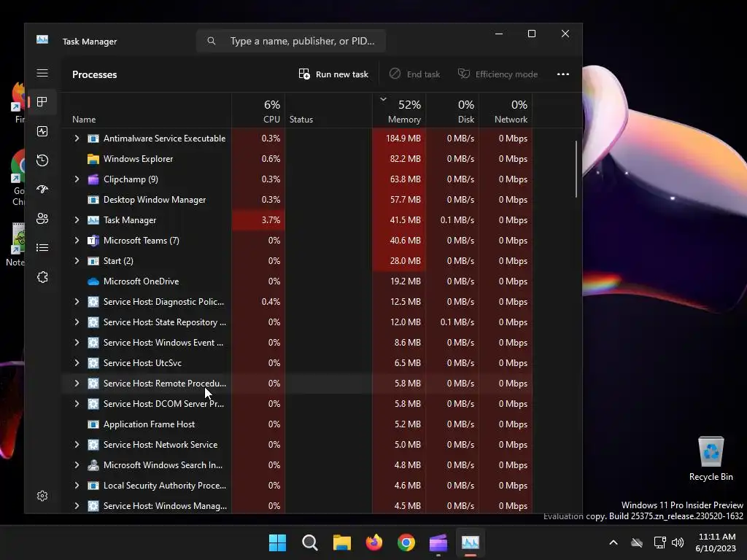Open the Startup apps sidebar icon

tap(42, 190)
